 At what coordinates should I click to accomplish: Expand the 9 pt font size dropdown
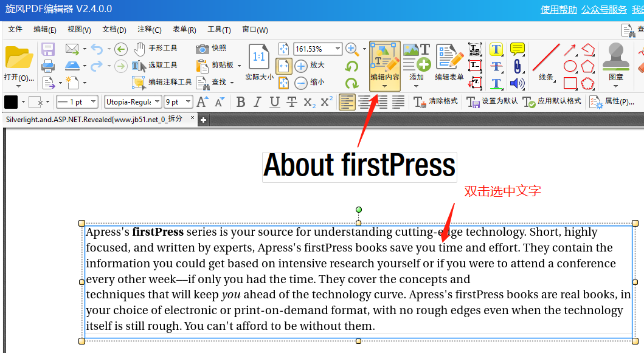click(x=178, y=102)
